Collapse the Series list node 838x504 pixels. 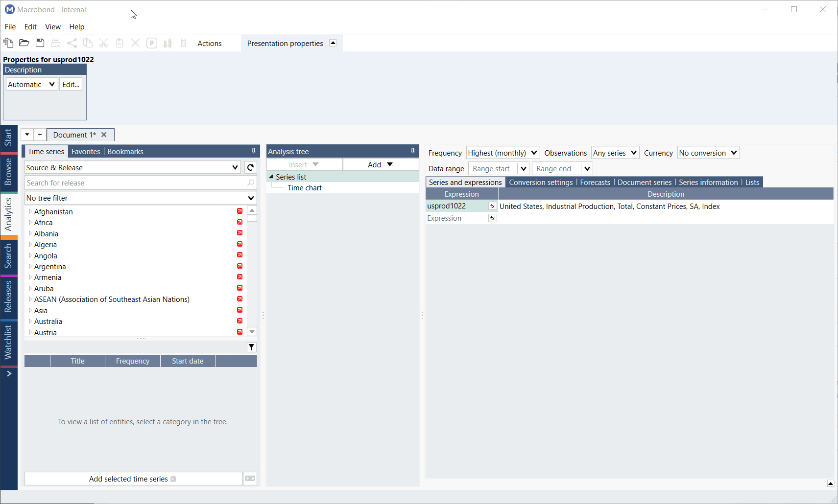[271, 177]
